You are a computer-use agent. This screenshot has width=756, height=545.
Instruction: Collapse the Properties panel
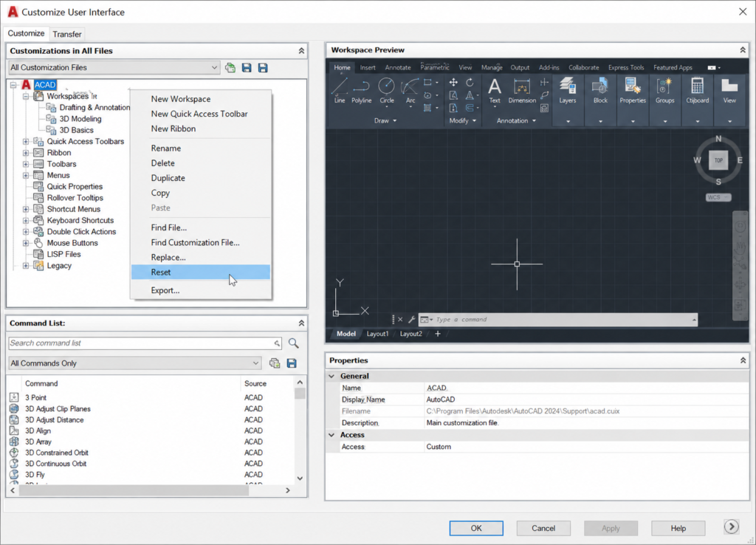click(x=743, y=360)
